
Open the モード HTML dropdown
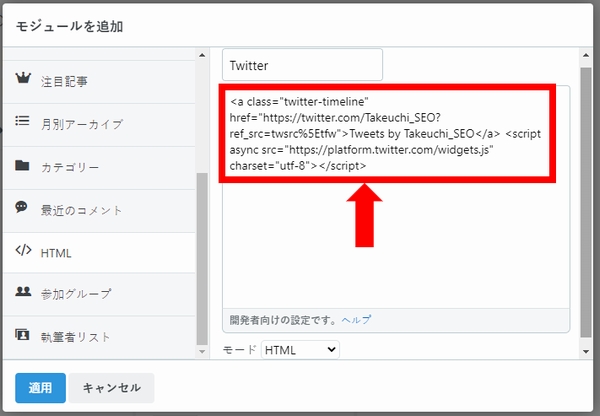click(300, 350)
